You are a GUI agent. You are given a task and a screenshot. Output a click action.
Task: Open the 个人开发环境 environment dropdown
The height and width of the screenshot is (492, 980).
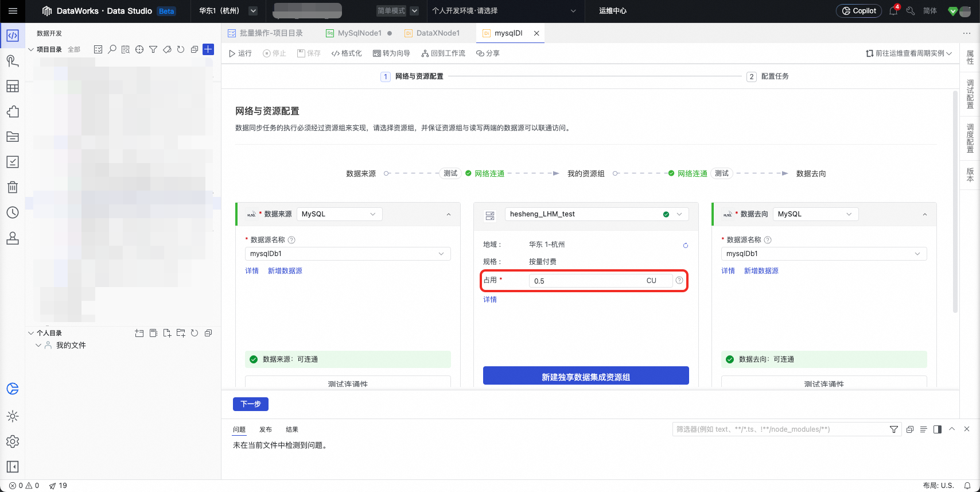tap(504, 11)
